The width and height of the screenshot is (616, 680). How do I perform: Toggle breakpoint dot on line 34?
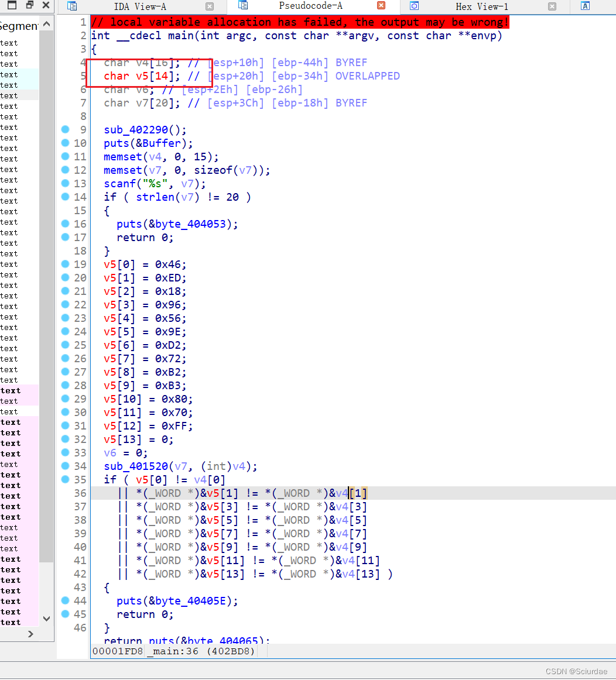66,466
